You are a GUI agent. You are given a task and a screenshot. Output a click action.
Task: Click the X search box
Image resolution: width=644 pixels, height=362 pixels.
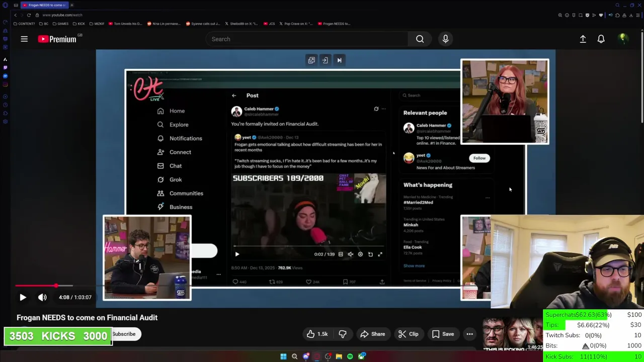[x=429, y=96]
